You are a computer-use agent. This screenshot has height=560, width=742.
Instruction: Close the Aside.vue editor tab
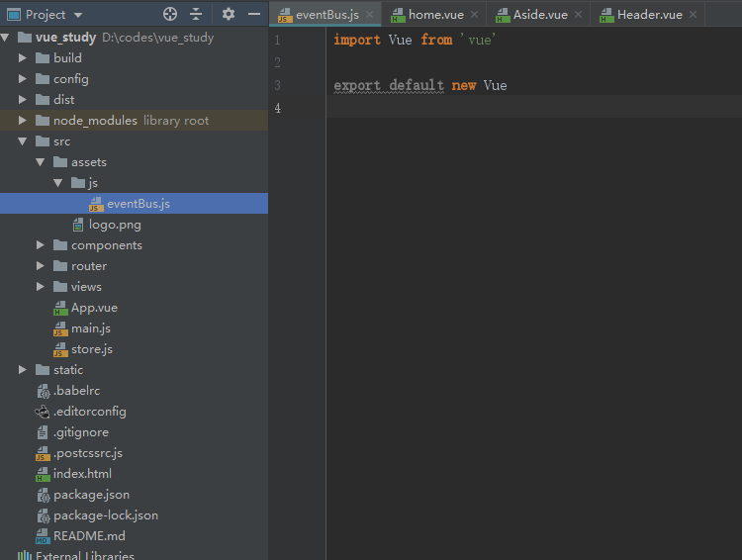(x=579, y=15)
